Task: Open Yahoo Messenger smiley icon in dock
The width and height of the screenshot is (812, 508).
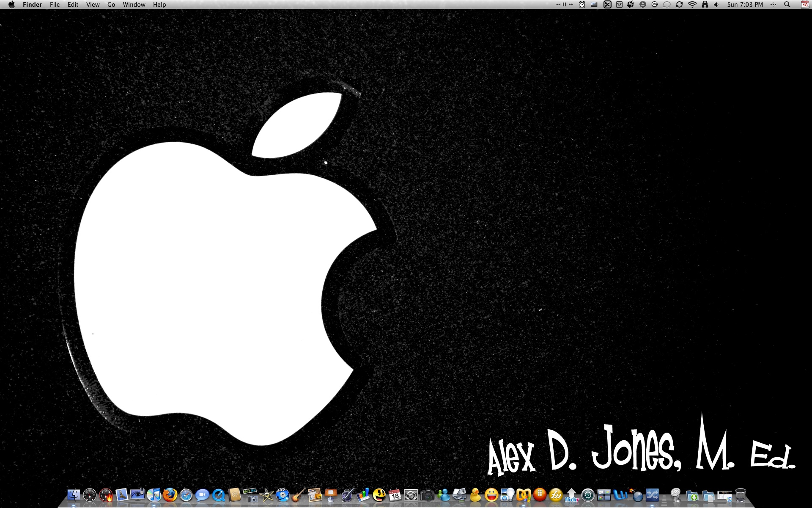Action: tap(491, 495)
